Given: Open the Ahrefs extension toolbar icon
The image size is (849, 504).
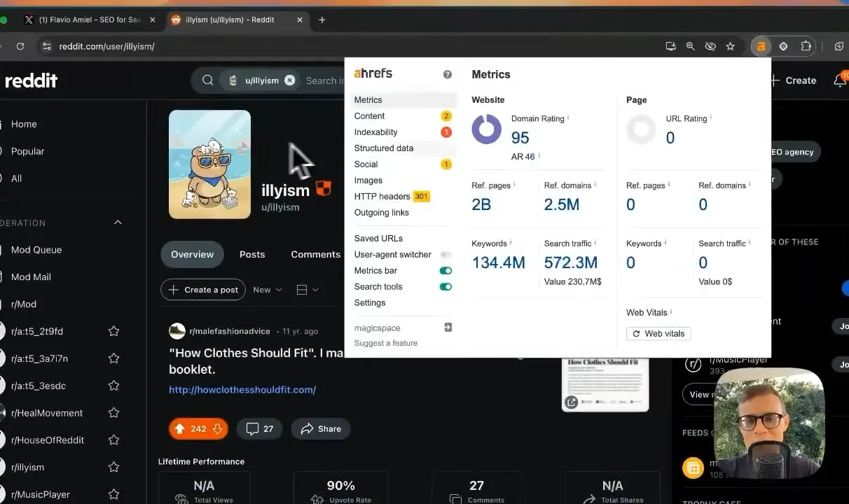Looking at the screenshot, I should point(760,46).
